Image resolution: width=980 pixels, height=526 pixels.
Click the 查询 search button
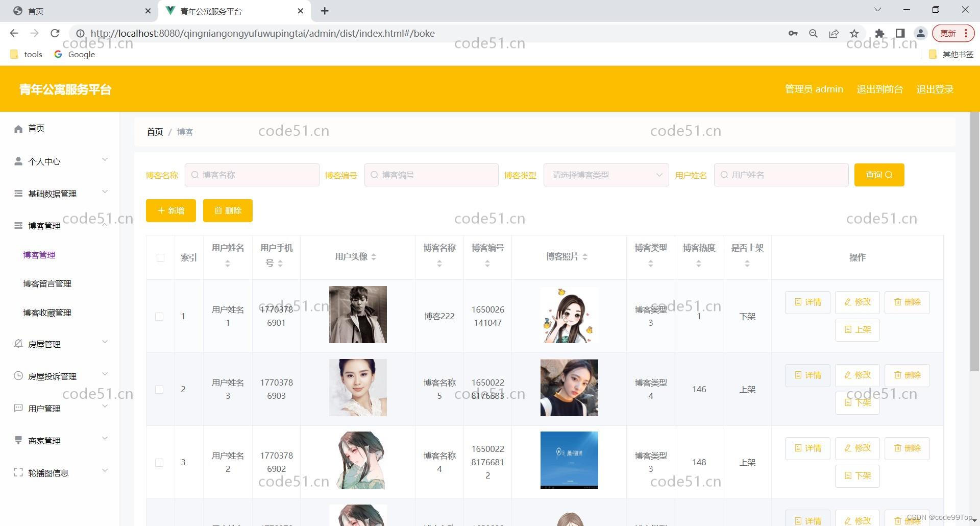pyautogui.click(x=879, y=175)
